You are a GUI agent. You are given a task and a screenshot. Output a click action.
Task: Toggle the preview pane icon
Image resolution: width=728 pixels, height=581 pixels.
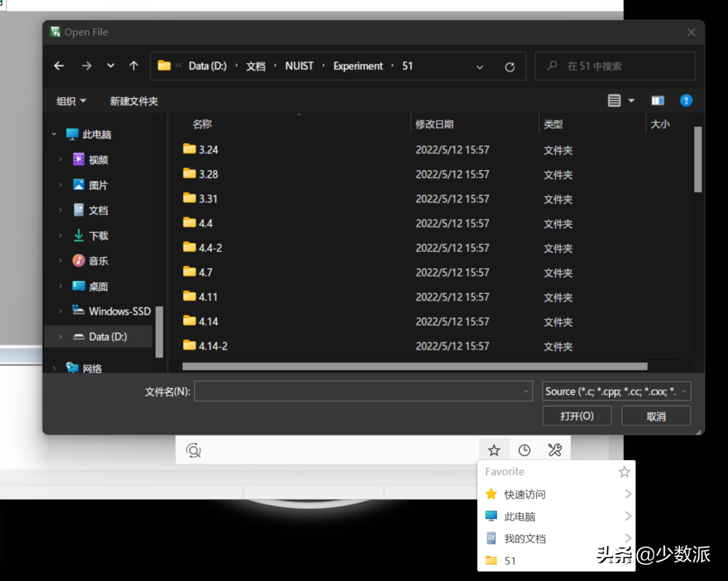[658, 101]
